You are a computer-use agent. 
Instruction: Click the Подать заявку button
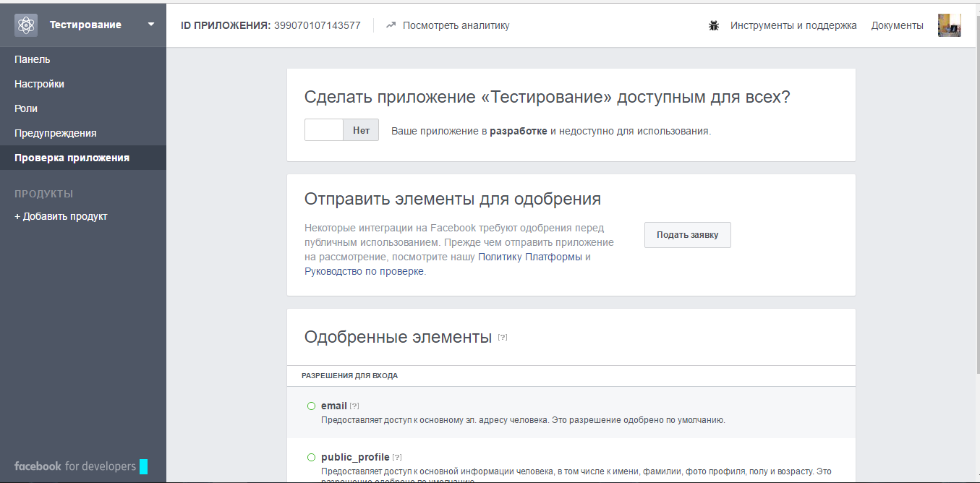click(x=688, y=235)
